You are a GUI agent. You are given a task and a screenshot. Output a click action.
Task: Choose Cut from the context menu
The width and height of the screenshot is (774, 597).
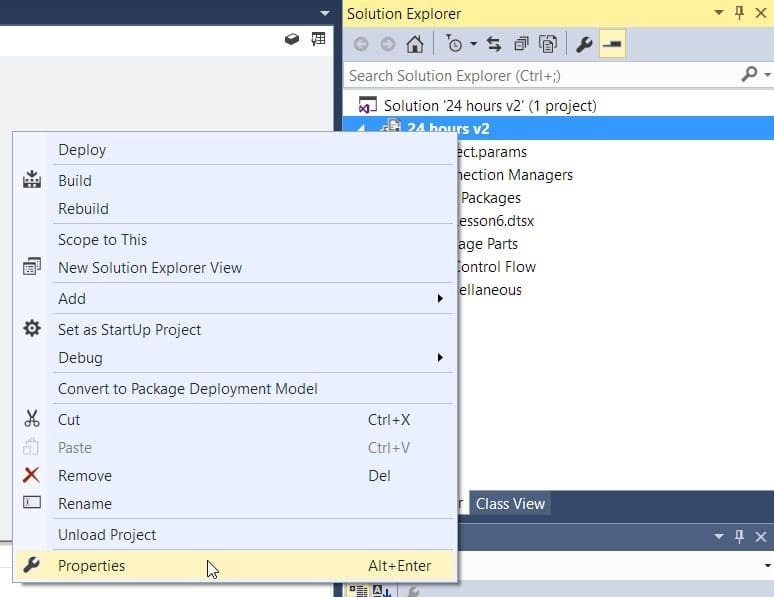tap(234, 420)
